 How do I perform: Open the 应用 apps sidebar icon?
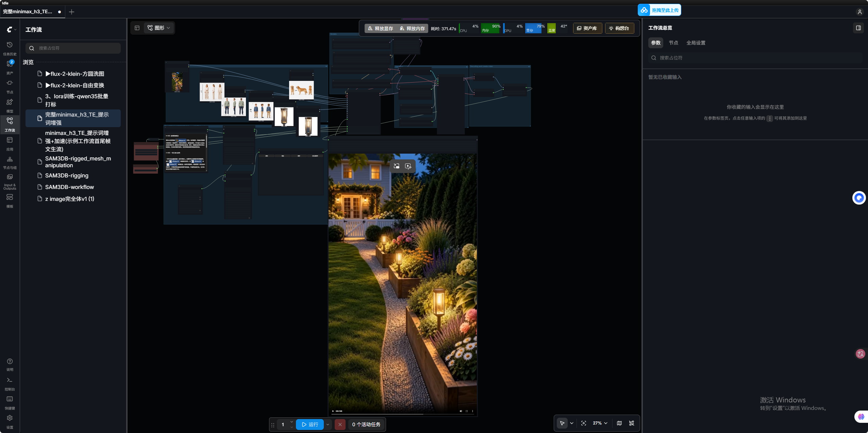10,143
